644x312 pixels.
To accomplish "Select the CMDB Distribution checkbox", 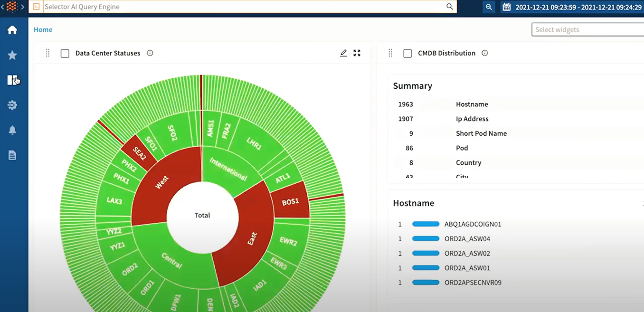I will click(x=407, y=53).
